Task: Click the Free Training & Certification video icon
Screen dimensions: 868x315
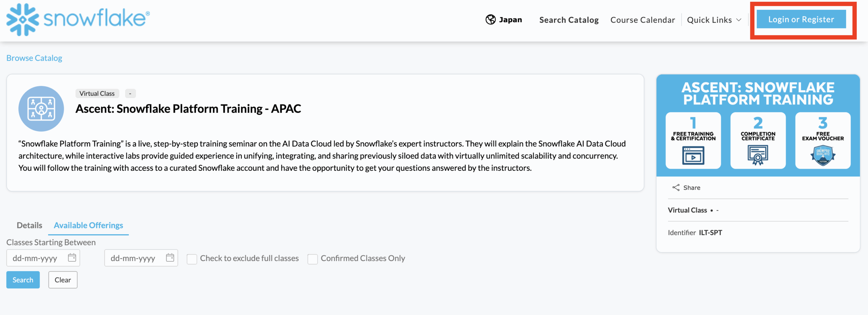Action: click(693, 155)
